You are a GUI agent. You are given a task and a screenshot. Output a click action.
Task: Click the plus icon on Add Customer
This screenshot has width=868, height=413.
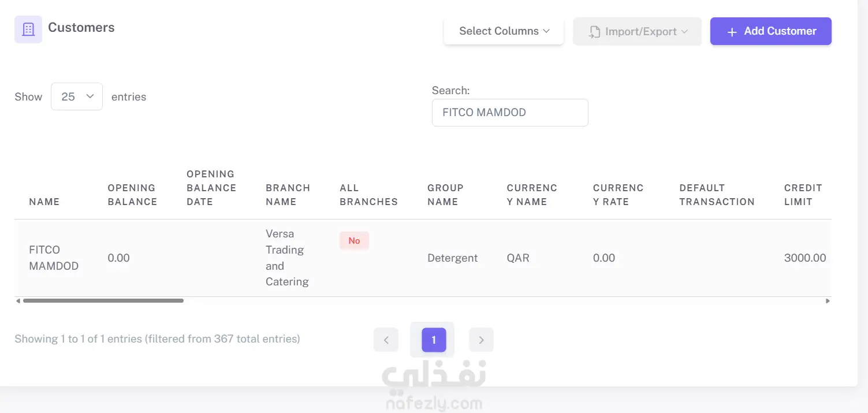tap(732, 32)
